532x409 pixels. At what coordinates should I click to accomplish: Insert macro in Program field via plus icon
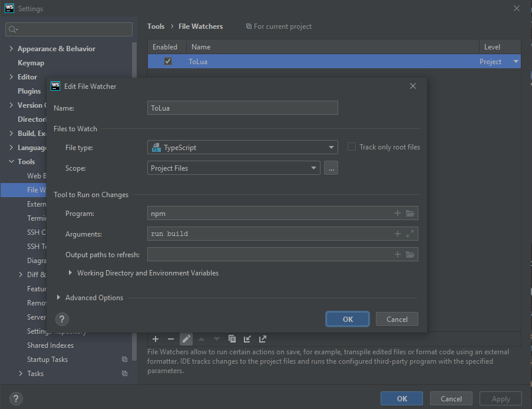pyautogui.click(x=398, y=213)
